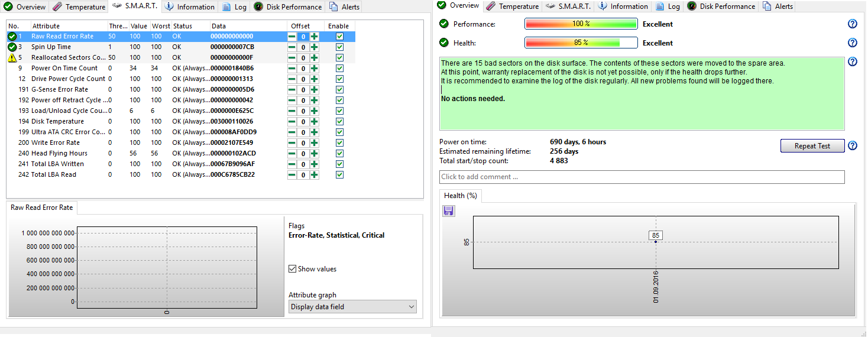The image size is (868, 337).
Task: Click minus offset icon for Head Flying Hours
Action: (292, 154)
